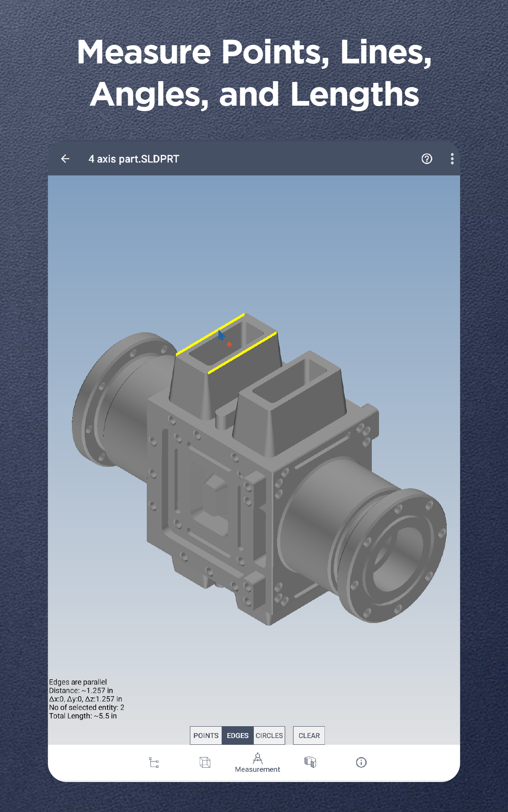Select the 'Δx:0, Δy:0, Δz:1.257 in' line
This screenshot has width=508, height=812.
click(85, 699)
